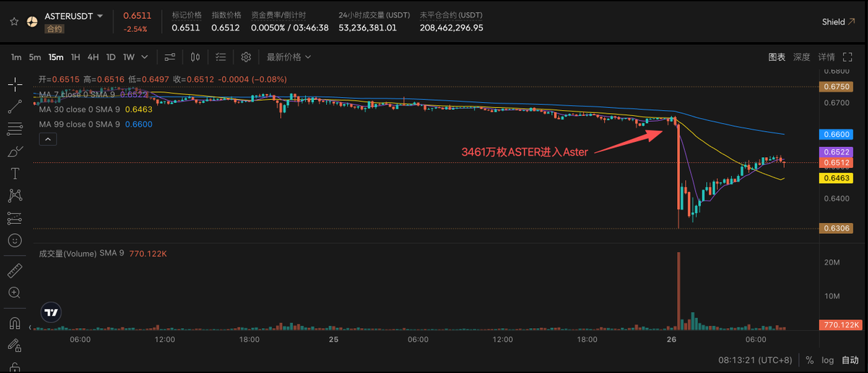Open the Fibonacci retracement tool
868x373 pixels.
14,130
